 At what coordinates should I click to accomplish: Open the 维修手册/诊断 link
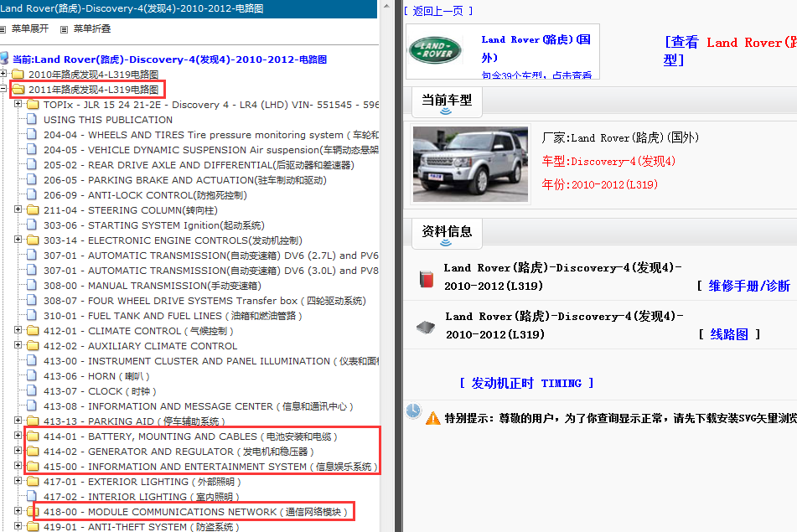(749, 286)
